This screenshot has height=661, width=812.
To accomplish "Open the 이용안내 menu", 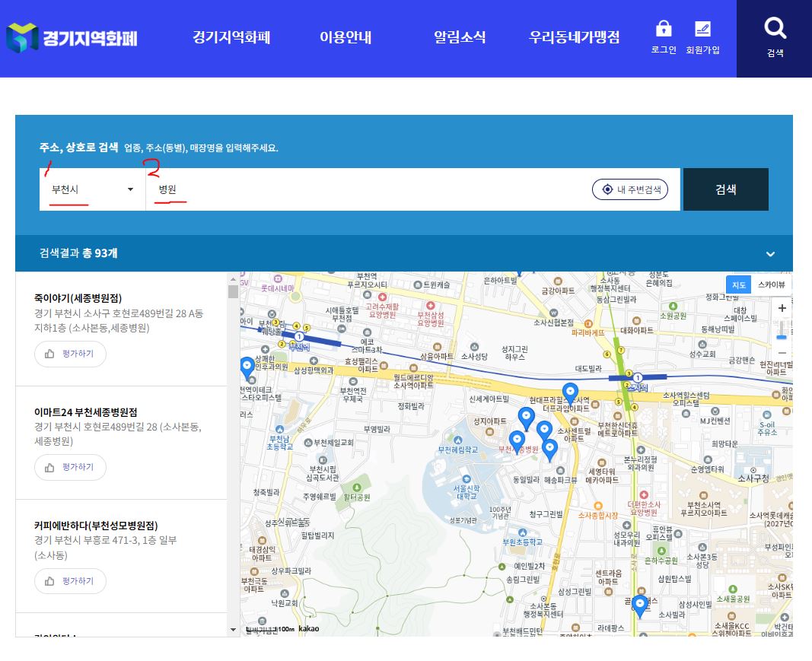I will pyautogui.click(x=347, y=37).
